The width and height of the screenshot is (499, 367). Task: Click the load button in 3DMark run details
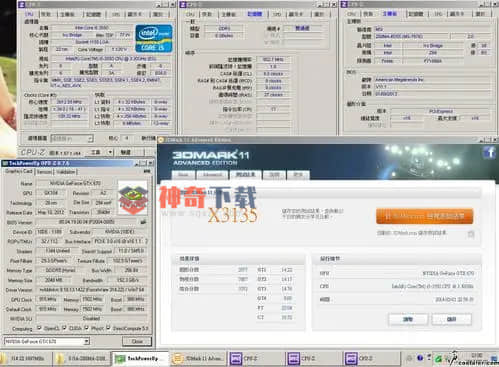[x=408, y=319]
